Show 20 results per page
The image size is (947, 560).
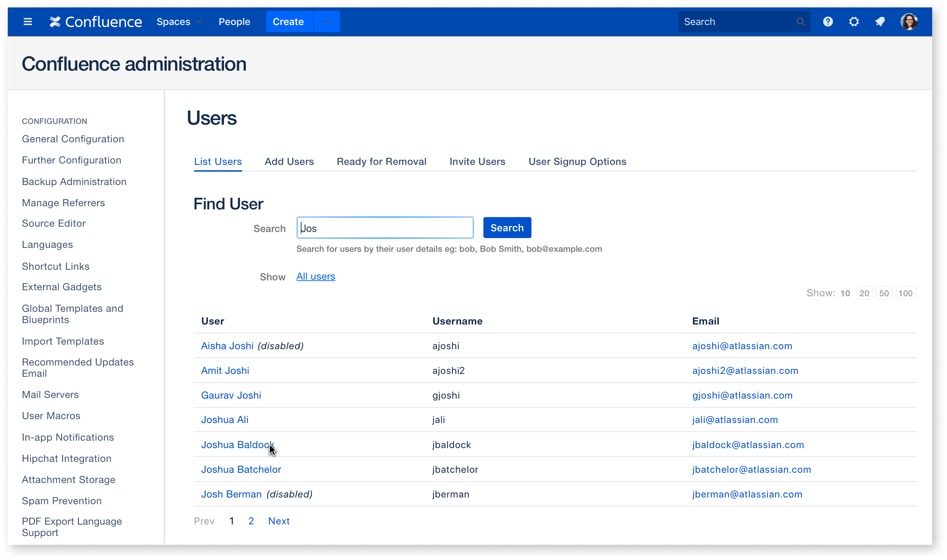(864, 293)
